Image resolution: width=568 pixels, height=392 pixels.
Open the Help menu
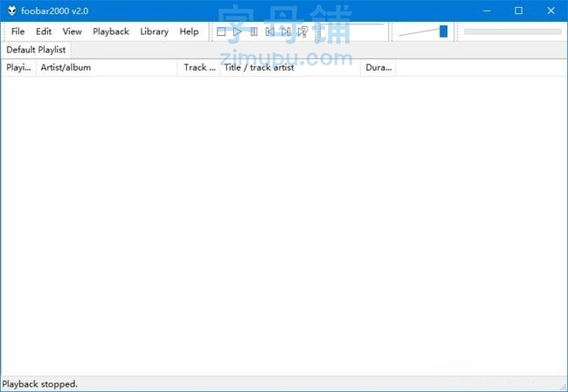point(189,31)
